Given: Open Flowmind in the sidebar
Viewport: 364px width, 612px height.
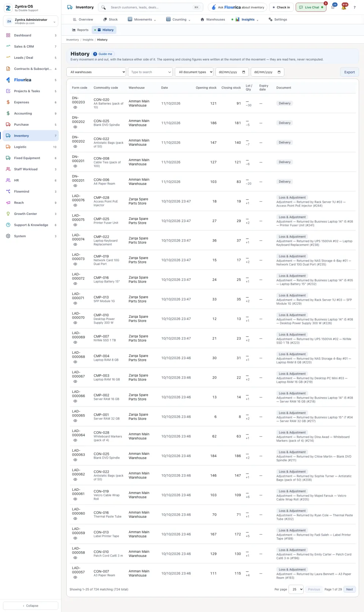Looking at the screenshot, I should 31,191.
